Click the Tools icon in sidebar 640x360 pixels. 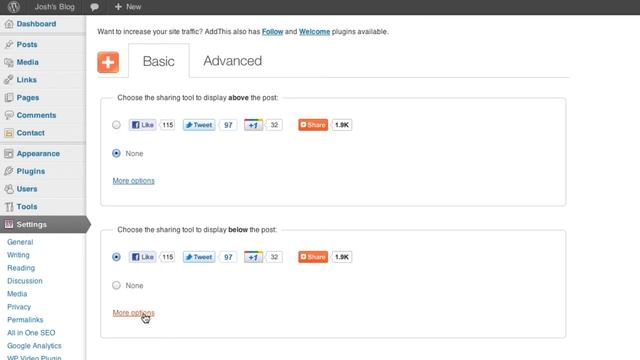[x=9, y=207]
